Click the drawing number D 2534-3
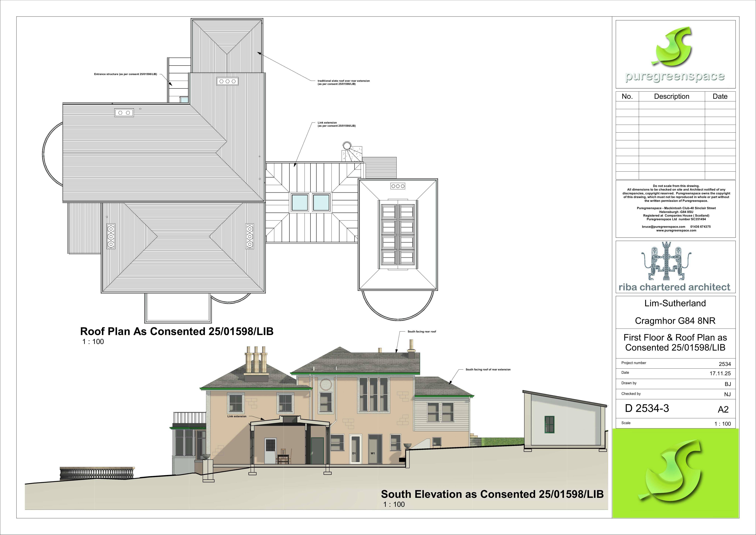Screen dimensions: 756x535 coord(647,408)
